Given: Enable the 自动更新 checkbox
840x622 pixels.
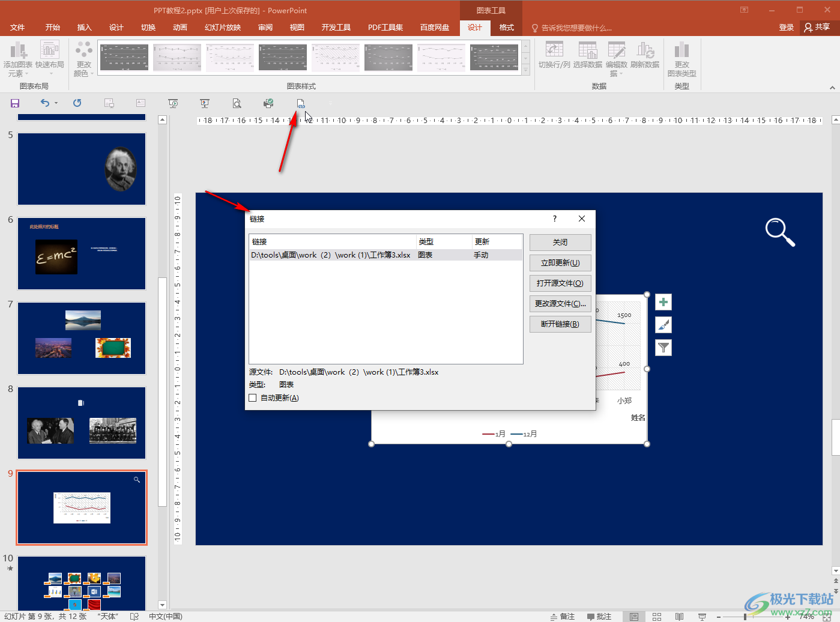Looking at the screenshot, I should [x=253, y=398].
